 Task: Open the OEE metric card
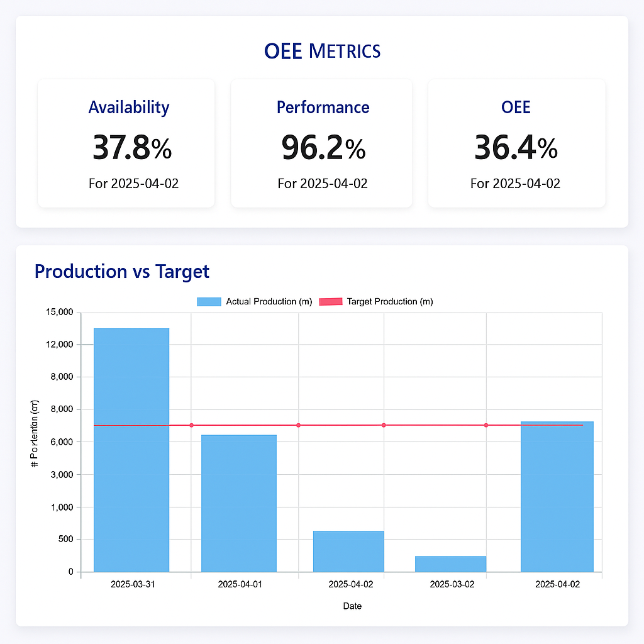[516, 143]
